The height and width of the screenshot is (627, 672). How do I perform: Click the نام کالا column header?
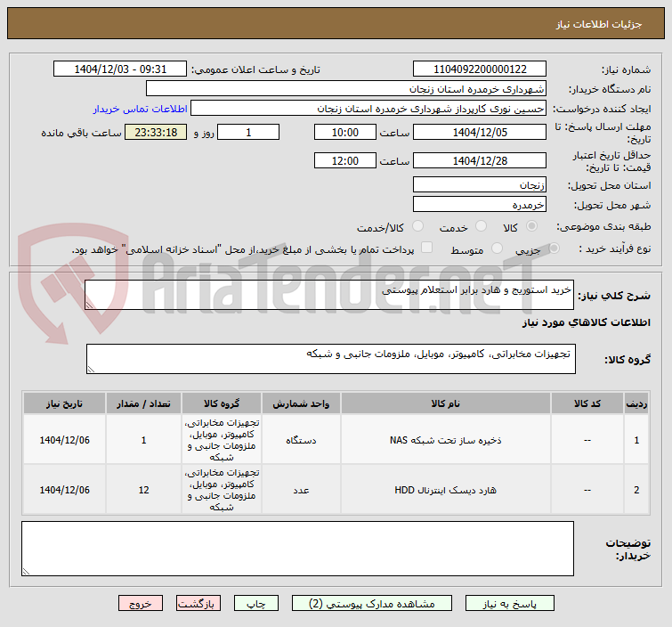click(446, 403)
